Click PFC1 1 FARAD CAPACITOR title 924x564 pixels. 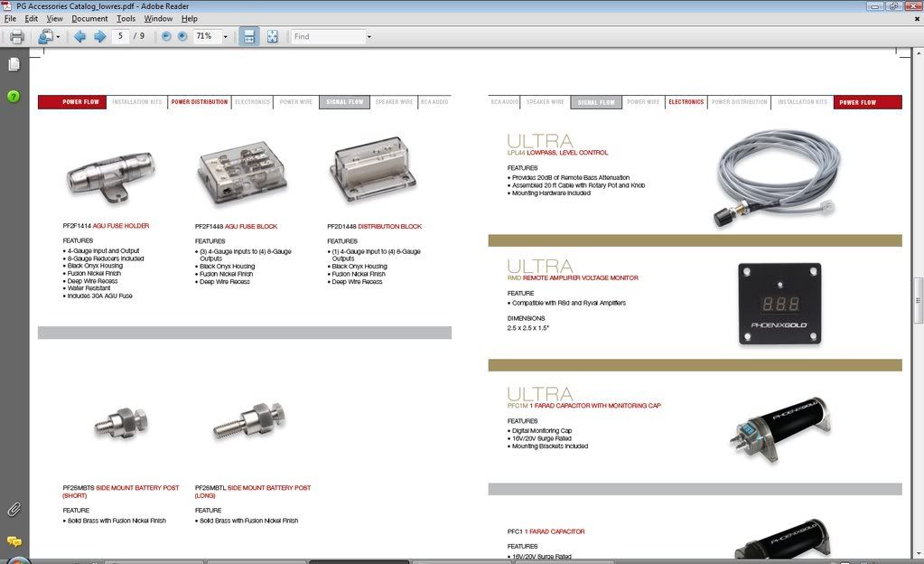click(546, 531)
